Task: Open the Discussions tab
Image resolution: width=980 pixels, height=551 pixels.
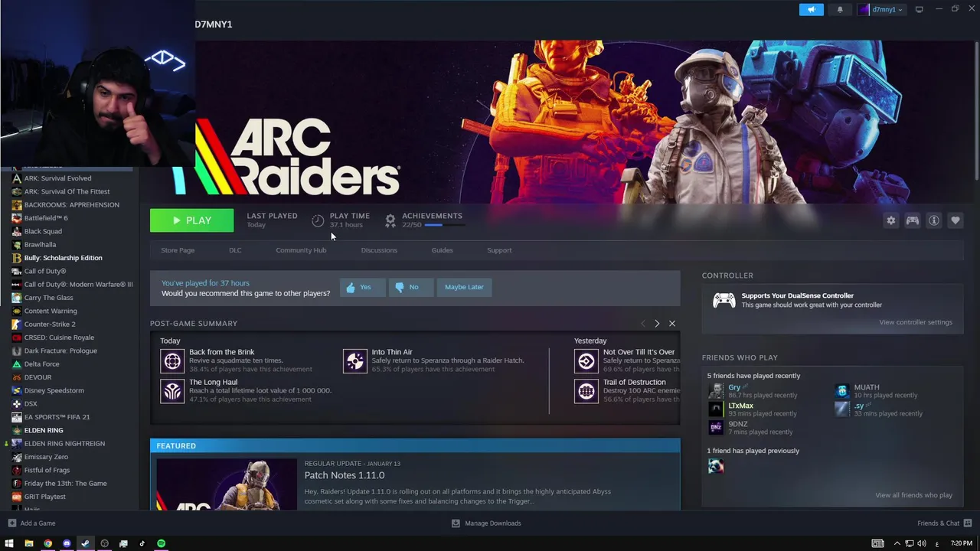Action: [379, 250]
